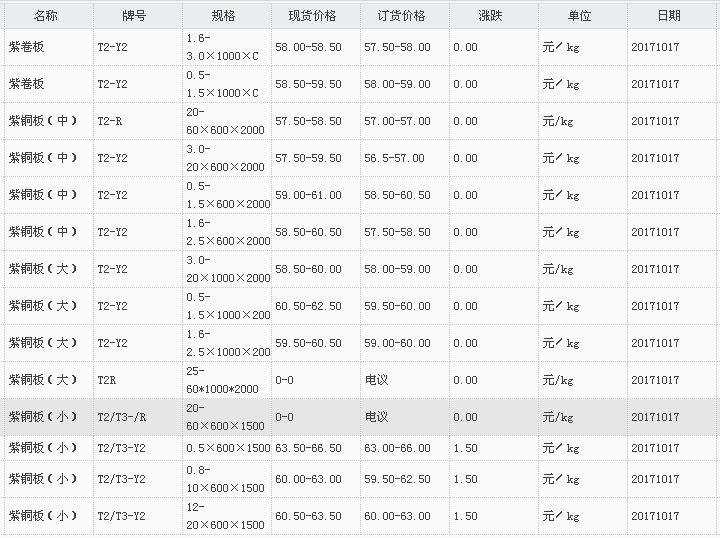The image size is (720, 538).
Task: Select the spot price 63.50-66.50
Action: click(x=307, y=448)
